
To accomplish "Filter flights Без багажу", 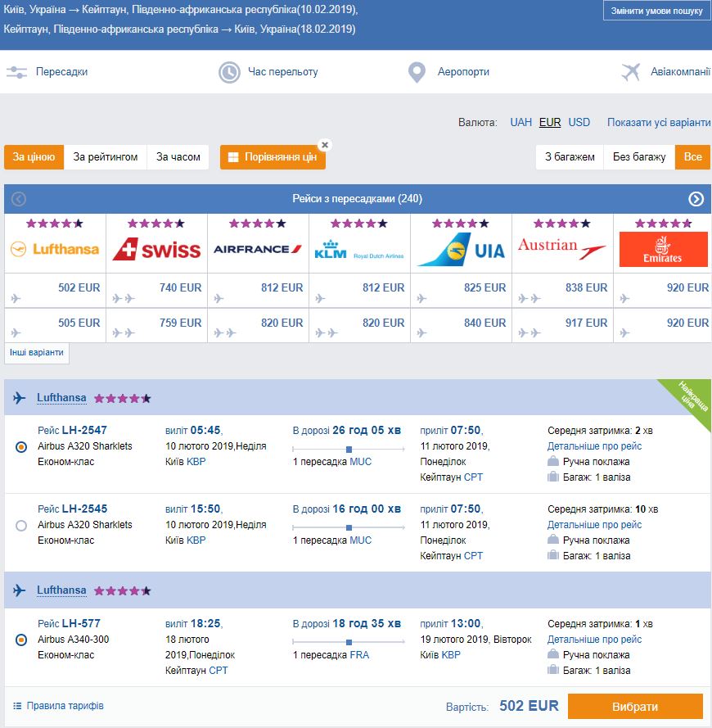I will [639, 157].
